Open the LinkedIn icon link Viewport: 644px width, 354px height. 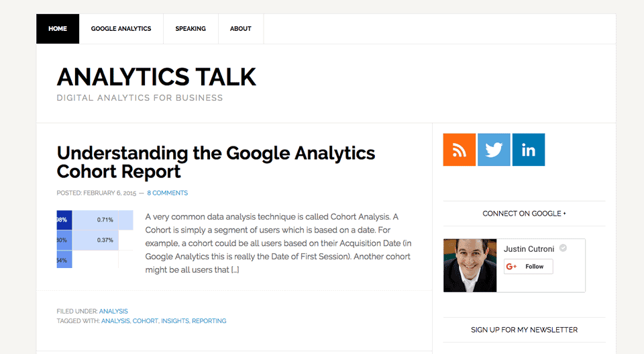[x=529, y=150]
